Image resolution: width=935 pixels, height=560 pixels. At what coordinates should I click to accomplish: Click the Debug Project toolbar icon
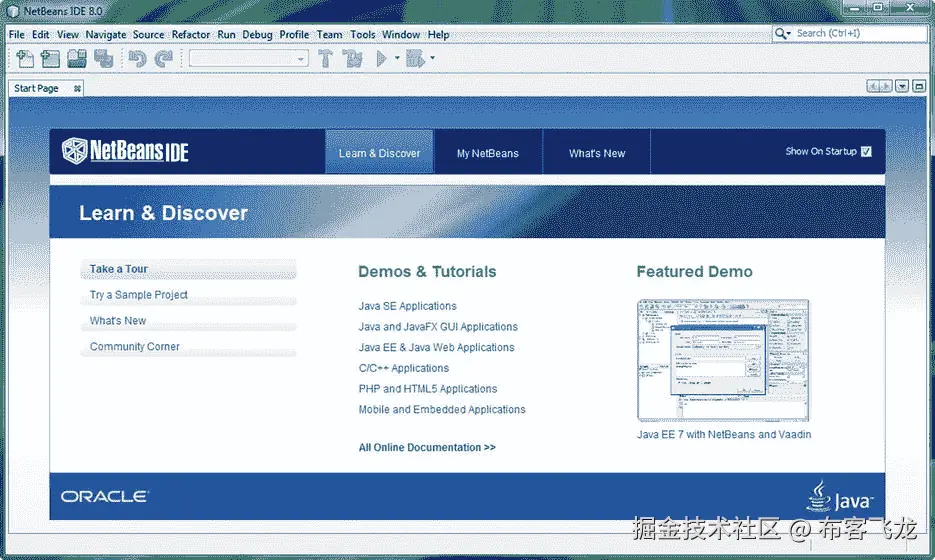click(x=415, y=58)
